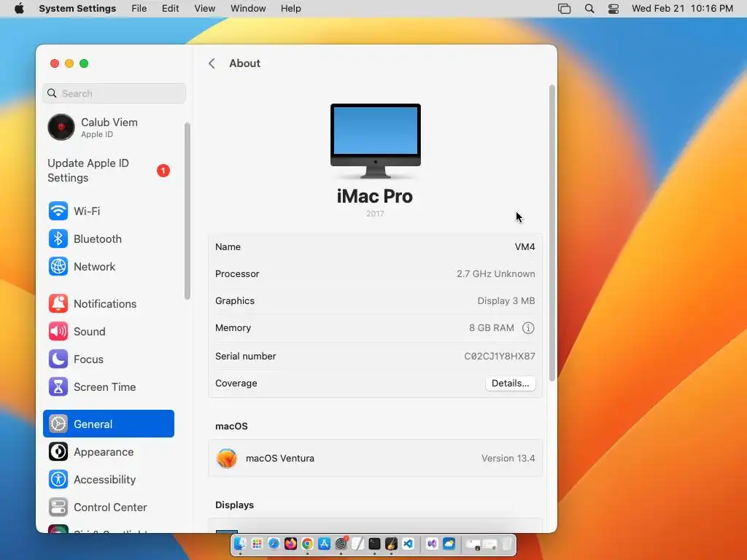Click the Processor value 2.7 GHz Unknown
Viewport: 747px width, 560px height.
(495, 274)
